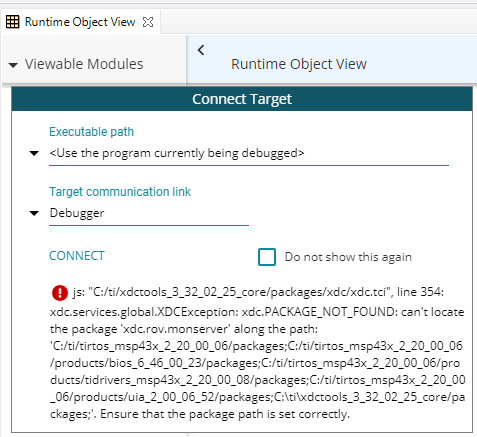
Task: Open the Executable path dropdown arrow
Action: (34, 153)
